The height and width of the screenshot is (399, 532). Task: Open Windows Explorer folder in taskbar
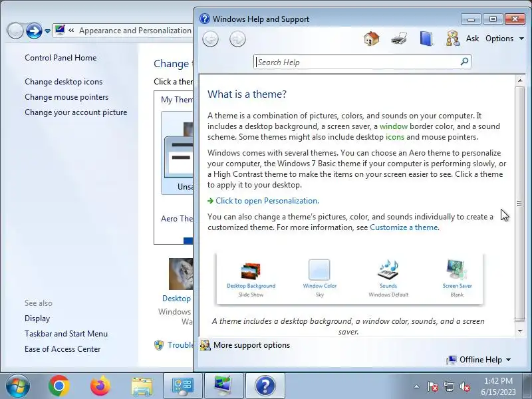pyautogui.click(x=142, y=386)
